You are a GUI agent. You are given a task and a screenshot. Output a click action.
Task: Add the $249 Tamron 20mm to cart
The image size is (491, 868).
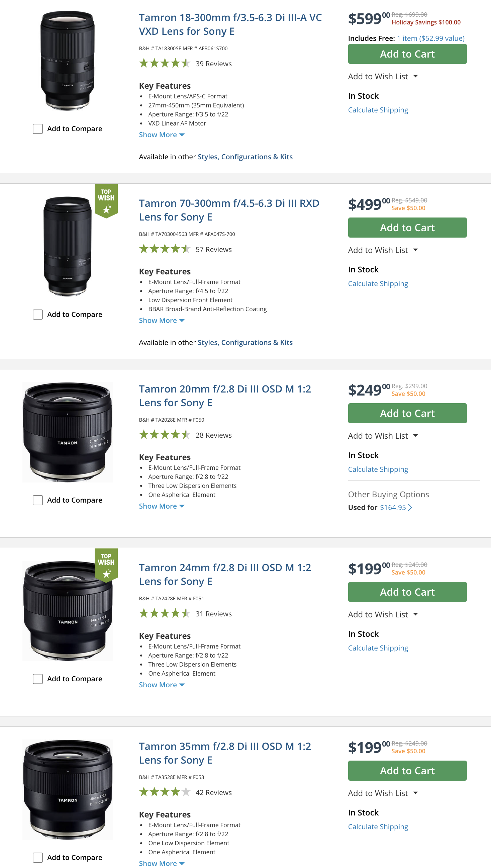click(407, 413)
